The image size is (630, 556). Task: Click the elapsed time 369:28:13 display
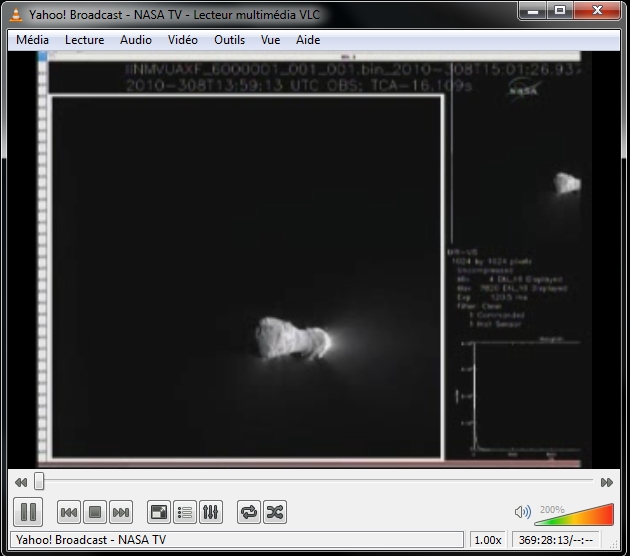[556, 540]
